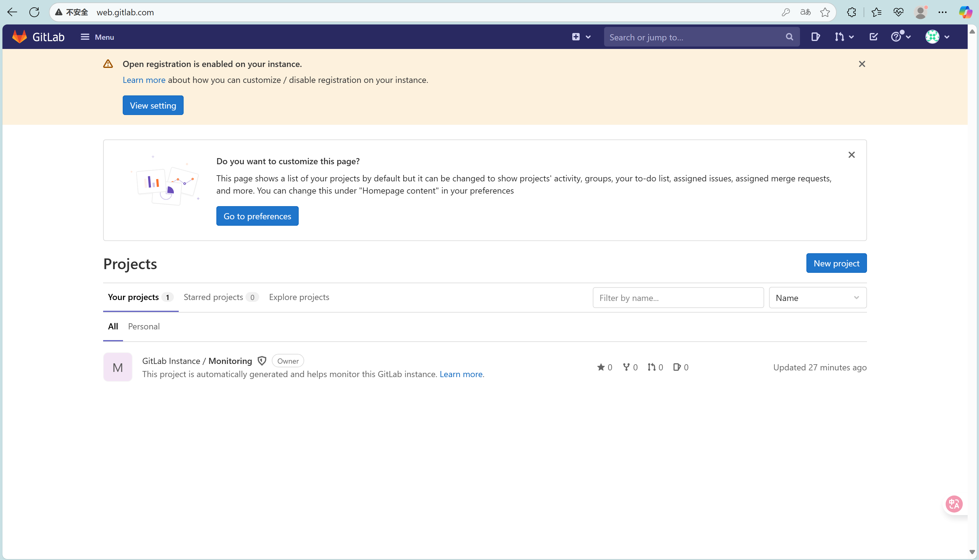Click the private shield icon beside Monitoring

[262, 361]
